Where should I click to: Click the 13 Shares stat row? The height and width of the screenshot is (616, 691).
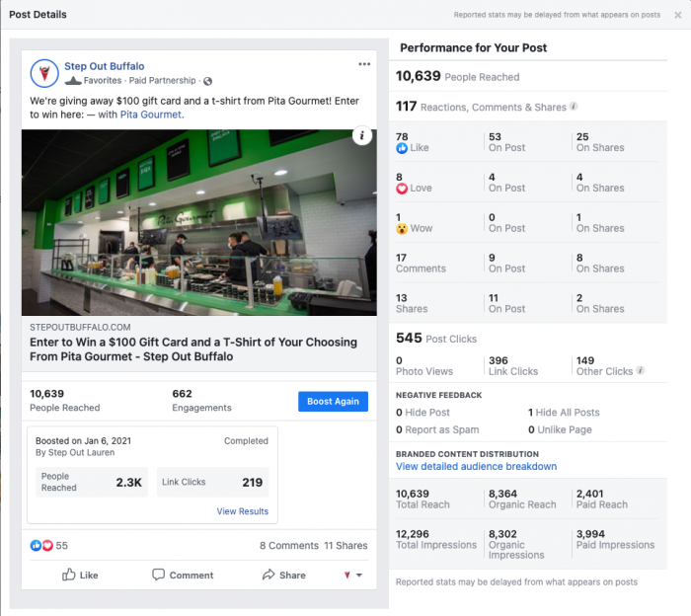click(412, 303)
